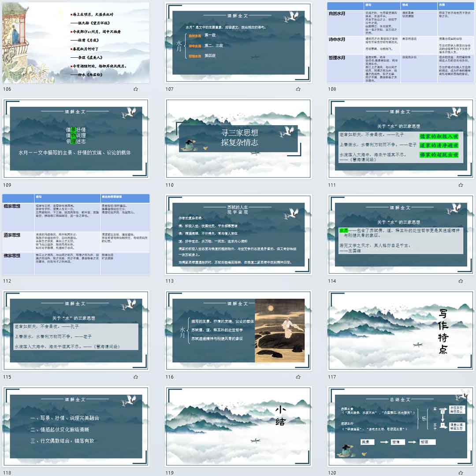Click slide number label 119
The height and width of the screenshot is (476, 476).
(169, 472)
